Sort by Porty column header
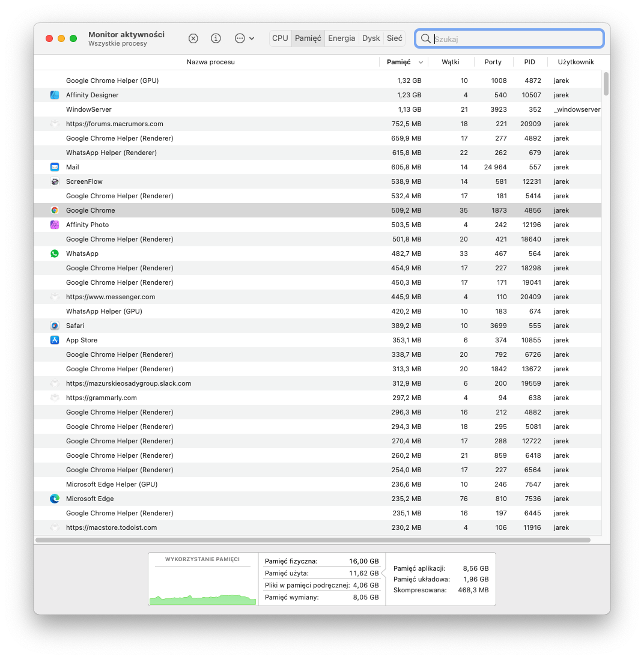The height and width of the screenshot is (659, 644). click(x=493, y=62)
